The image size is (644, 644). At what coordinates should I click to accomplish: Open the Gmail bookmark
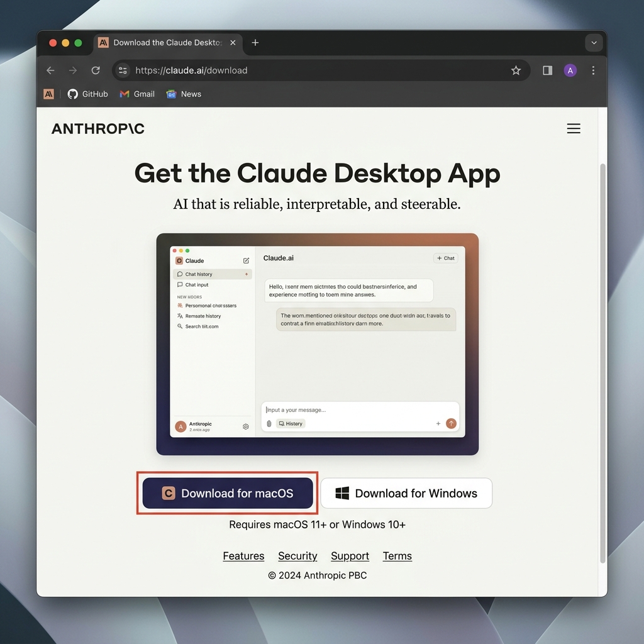click(137, 94)
